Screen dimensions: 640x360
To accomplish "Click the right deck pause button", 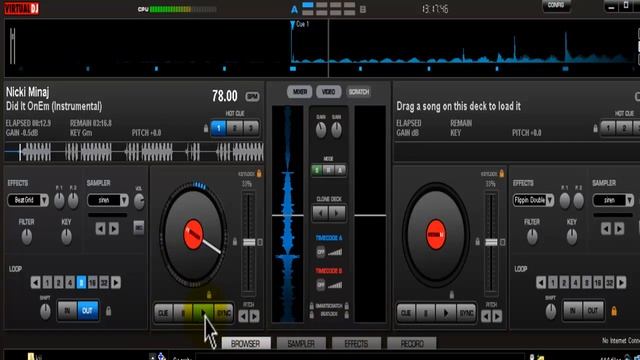I will pos(426,313).
